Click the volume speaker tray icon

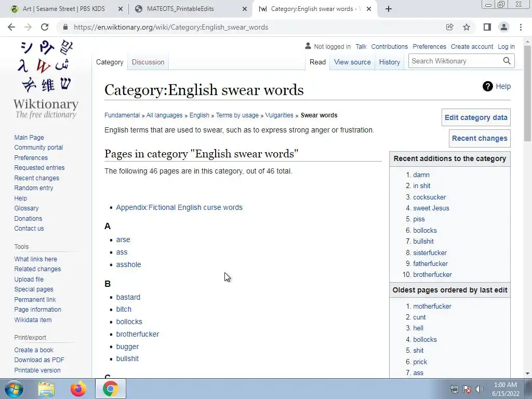point(480,389)
